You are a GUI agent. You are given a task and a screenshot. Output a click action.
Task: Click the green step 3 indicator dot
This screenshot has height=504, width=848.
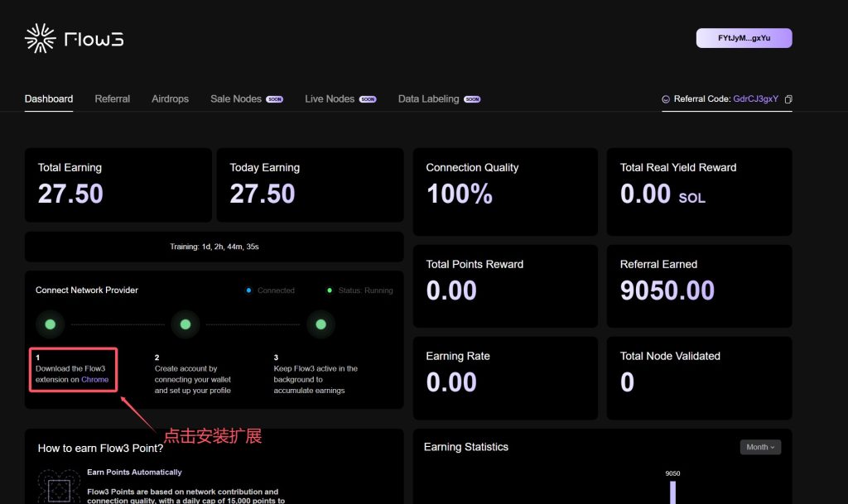[x=320, y=324]
